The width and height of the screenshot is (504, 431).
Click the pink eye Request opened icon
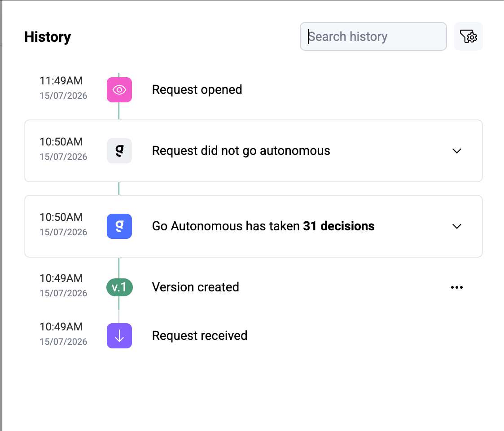pyautogui.click(x=119, y=90)
